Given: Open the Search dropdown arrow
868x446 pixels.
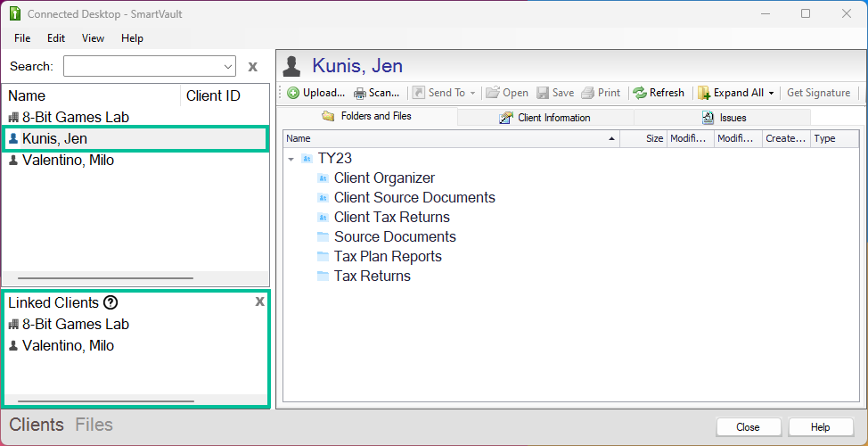Looking at the screenshot, I should pyautogui.click(x=229, y=67).
